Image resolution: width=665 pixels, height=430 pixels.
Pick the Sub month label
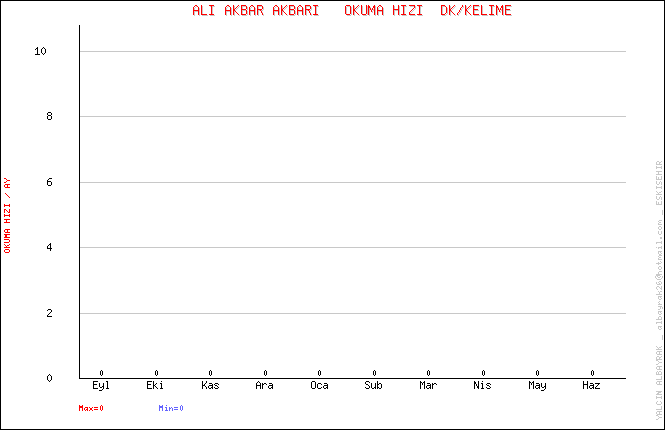pyautogui.click(x=374, y=386)
